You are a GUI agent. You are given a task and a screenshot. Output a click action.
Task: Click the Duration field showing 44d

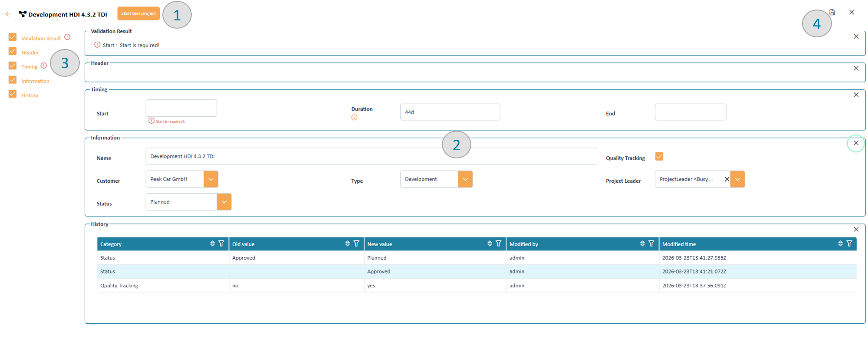click(x=450, y=112)
